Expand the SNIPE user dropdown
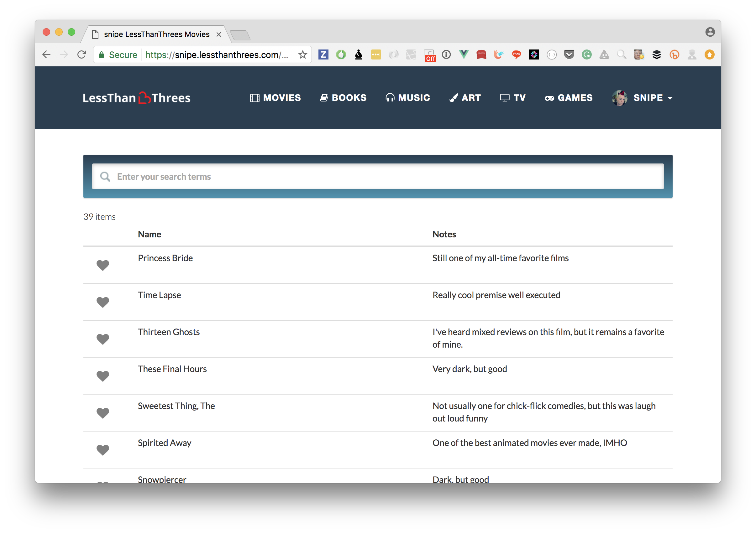 (643, 98)
